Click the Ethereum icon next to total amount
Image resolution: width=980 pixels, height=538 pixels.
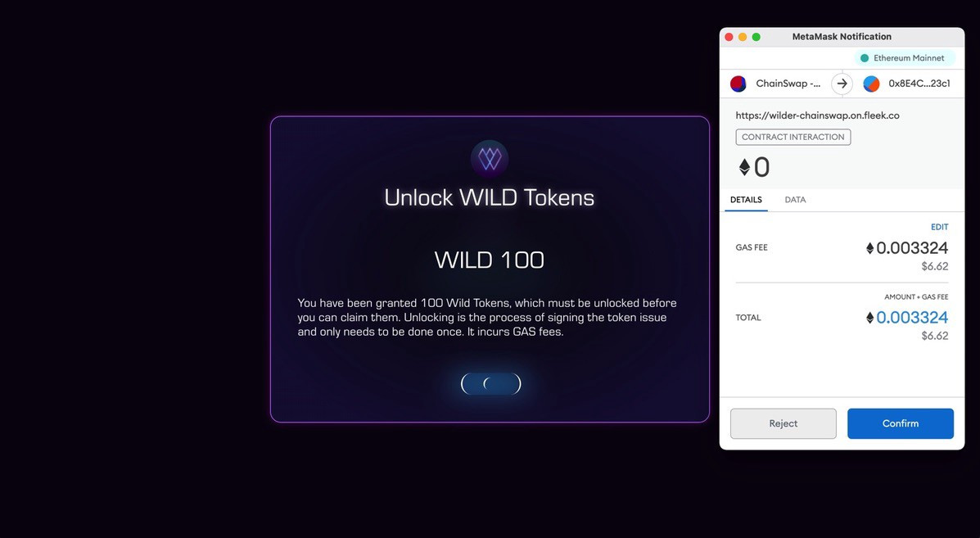(869, 318)
